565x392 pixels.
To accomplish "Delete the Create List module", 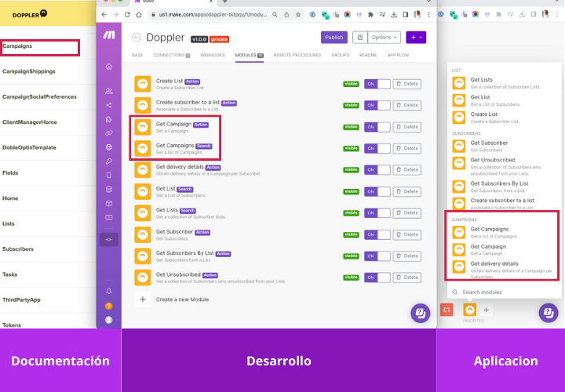I will pos(406,84).
